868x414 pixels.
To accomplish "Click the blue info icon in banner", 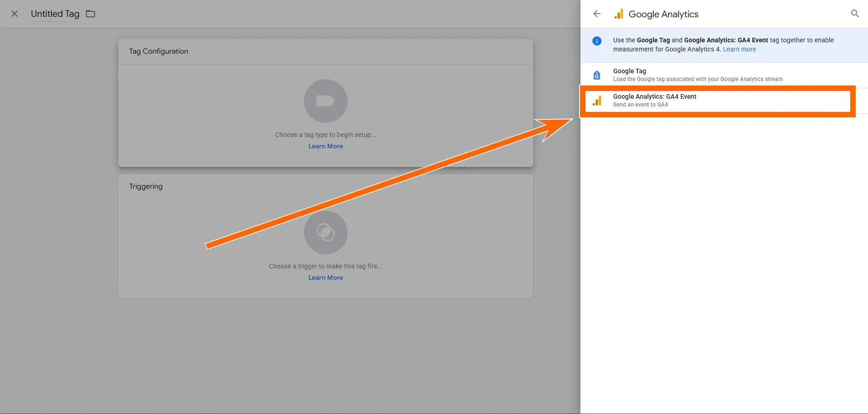I will 597,41.
